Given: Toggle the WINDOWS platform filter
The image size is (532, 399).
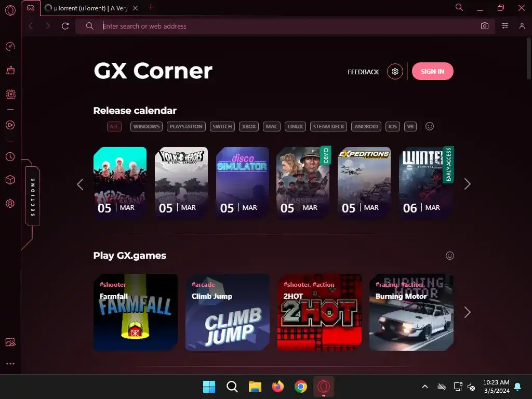Looking at the screenshot, I should tap(146, 127).
